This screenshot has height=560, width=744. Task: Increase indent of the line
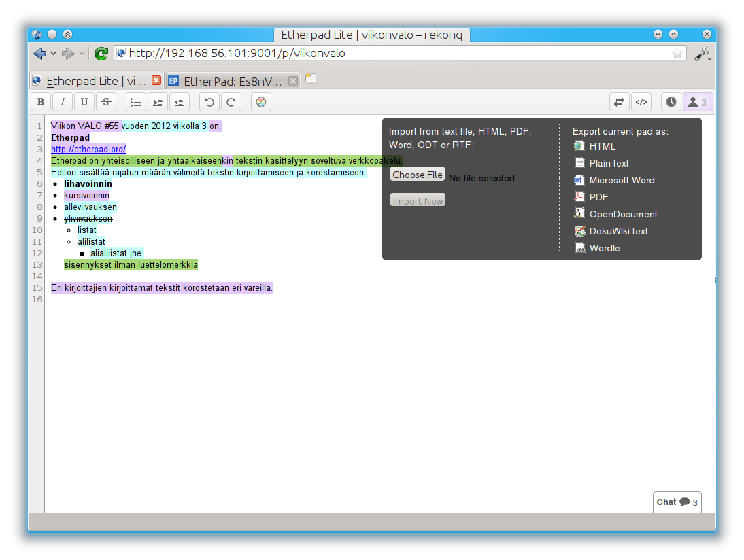pyautogui.click(x=158, y=102)
